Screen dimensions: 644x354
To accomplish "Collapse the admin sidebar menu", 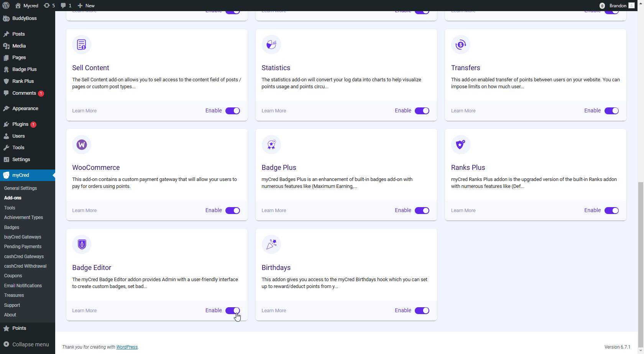I will (x=27, y=344).
